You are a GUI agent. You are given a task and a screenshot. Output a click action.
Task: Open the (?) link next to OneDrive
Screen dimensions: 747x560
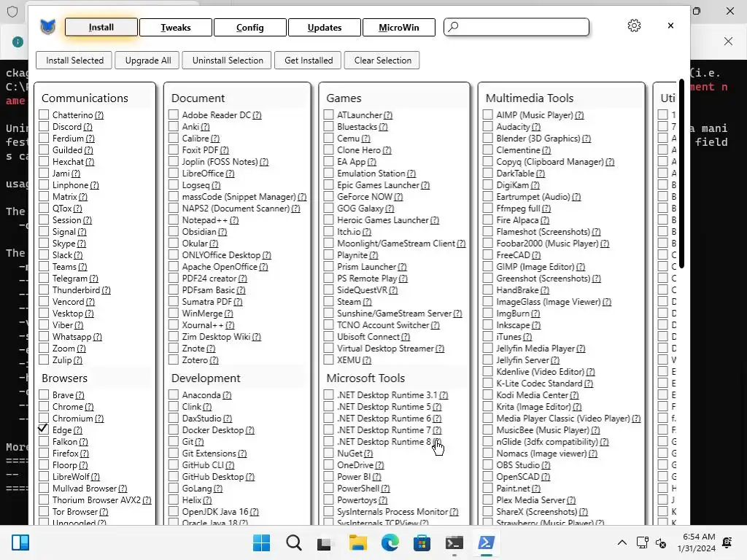tap(379, 465)
